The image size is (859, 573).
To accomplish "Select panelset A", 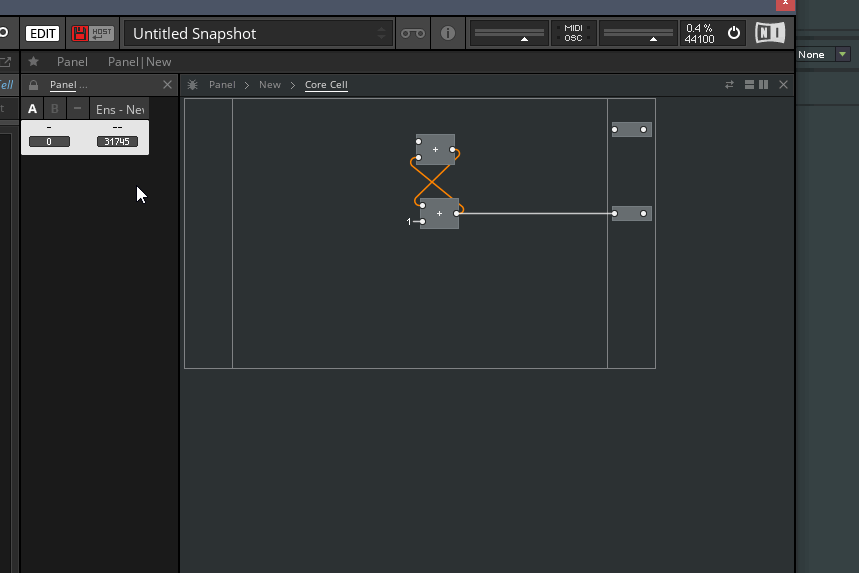I will coord(32,109).
